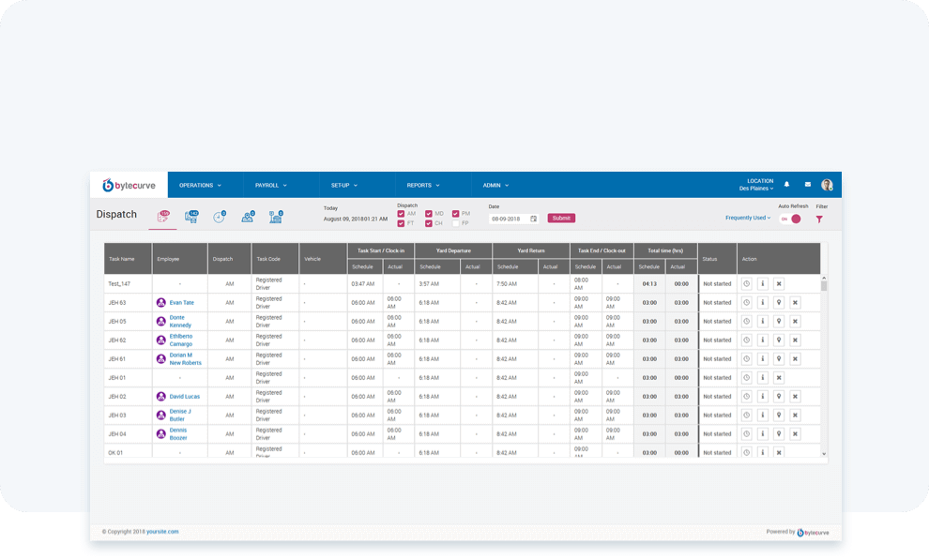Expand the Payroll menu dropdown
This screenshot has width=929, height=560.
270,185
